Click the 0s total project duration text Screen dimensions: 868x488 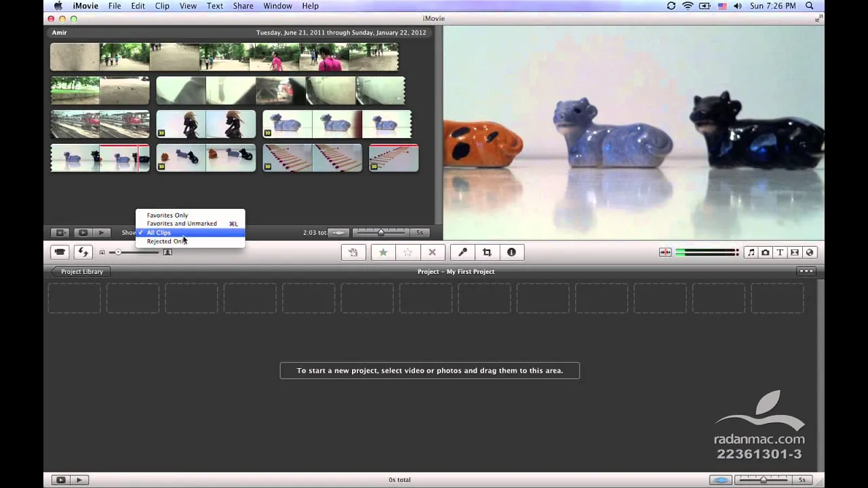point(399,480)
